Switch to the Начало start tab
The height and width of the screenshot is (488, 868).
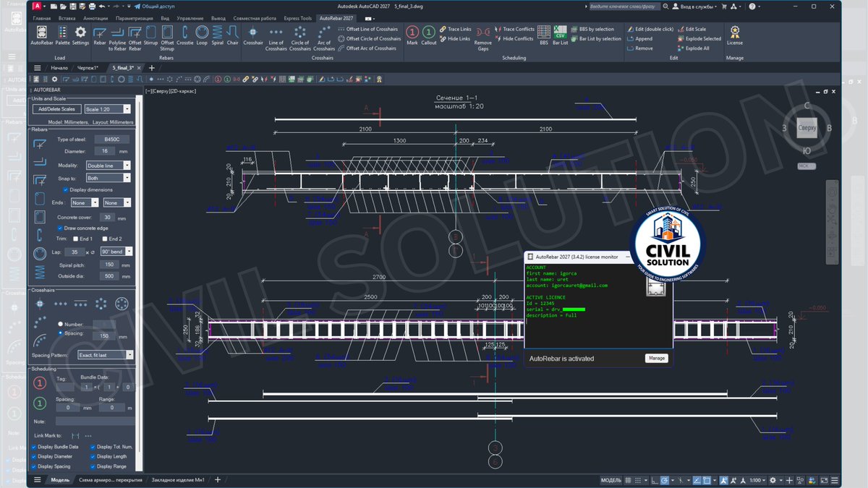pyautogui.click(x=59, y=67)
